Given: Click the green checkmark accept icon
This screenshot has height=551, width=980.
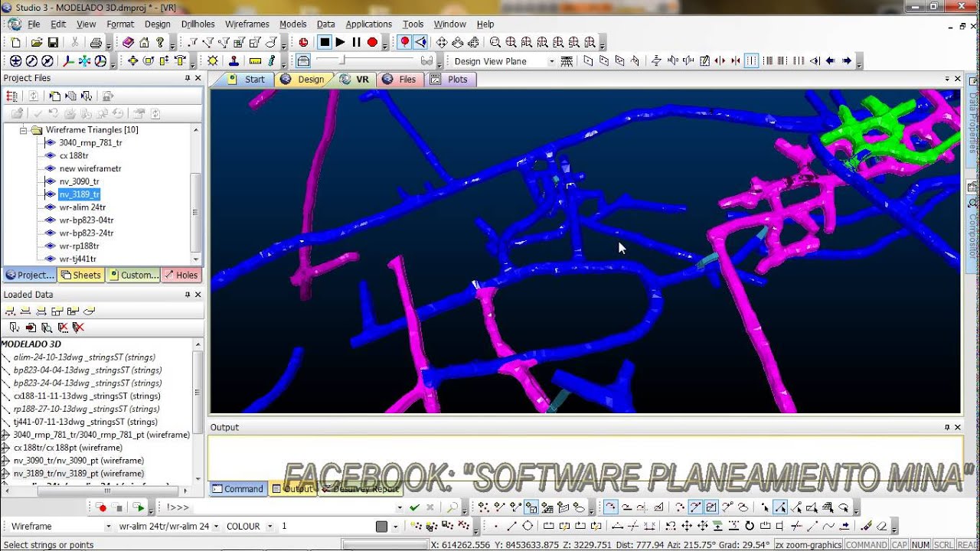Looking at the screenshot, I should tap(414, 507).
